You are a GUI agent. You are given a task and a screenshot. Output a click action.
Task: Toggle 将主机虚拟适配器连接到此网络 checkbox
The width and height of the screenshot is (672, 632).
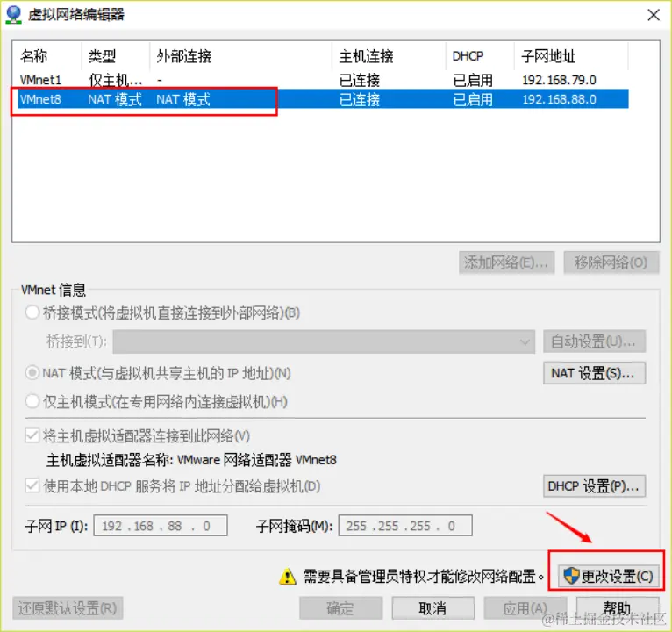32,436
